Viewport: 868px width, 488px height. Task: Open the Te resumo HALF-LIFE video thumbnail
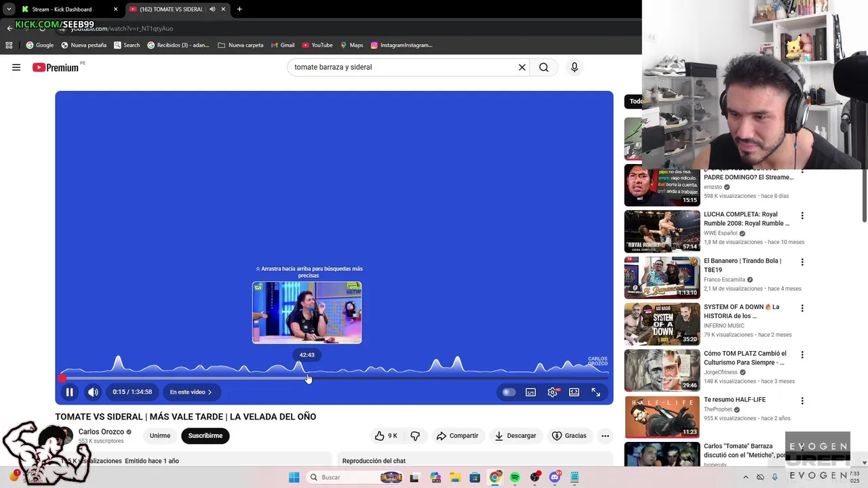(x=662, y=417)
